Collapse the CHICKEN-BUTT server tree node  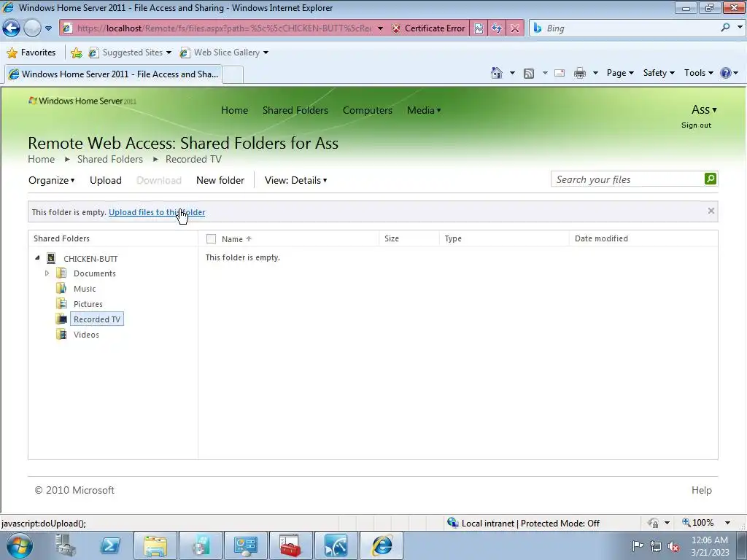(x=37, y=258)
